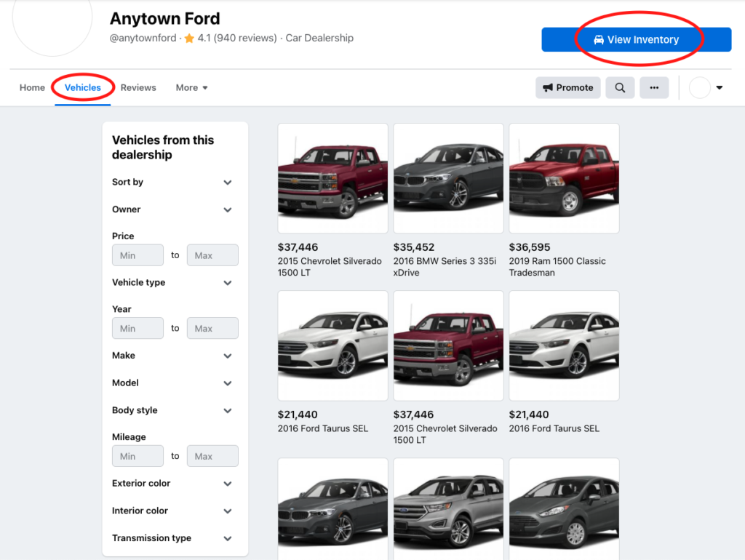
Task: Open the profile picture menu
Action: point(700,87)
